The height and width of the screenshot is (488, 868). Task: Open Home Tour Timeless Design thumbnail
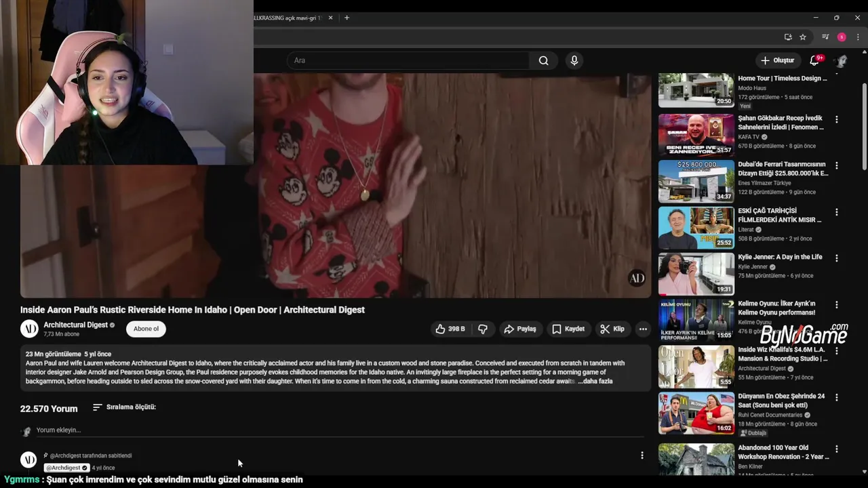tap(696, 90)
